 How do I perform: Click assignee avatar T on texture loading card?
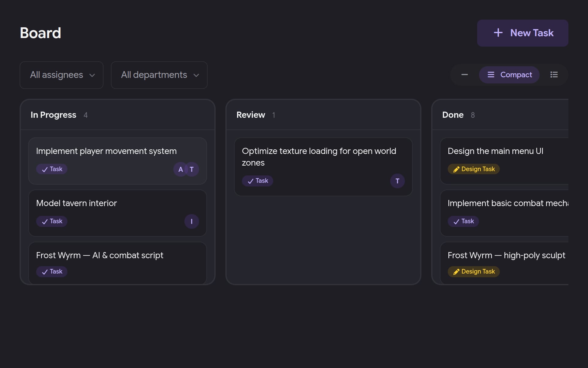398,181
